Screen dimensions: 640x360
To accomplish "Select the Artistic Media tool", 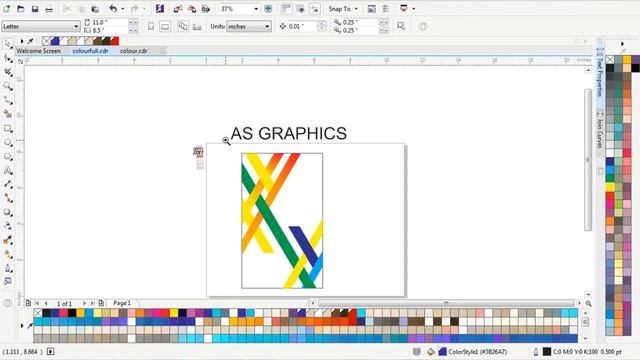I will point(8,114).
